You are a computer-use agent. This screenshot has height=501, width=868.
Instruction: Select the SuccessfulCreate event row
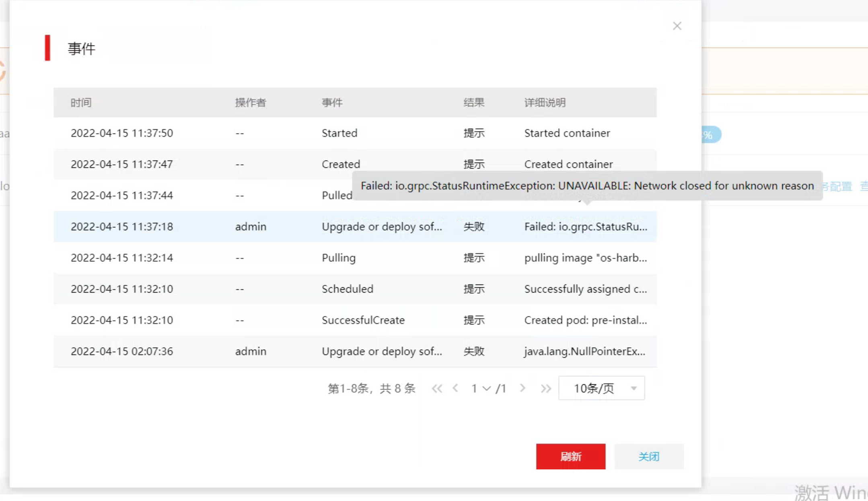363,320
